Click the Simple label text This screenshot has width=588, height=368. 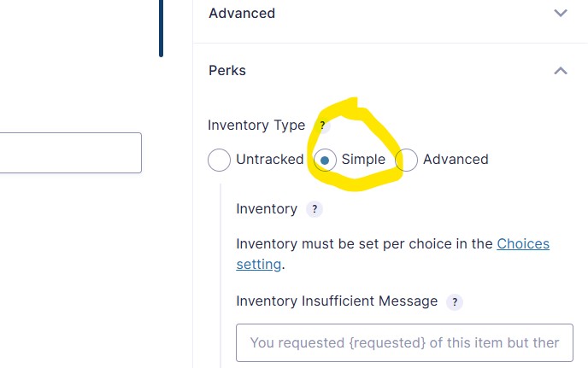[x=363, y=160]
